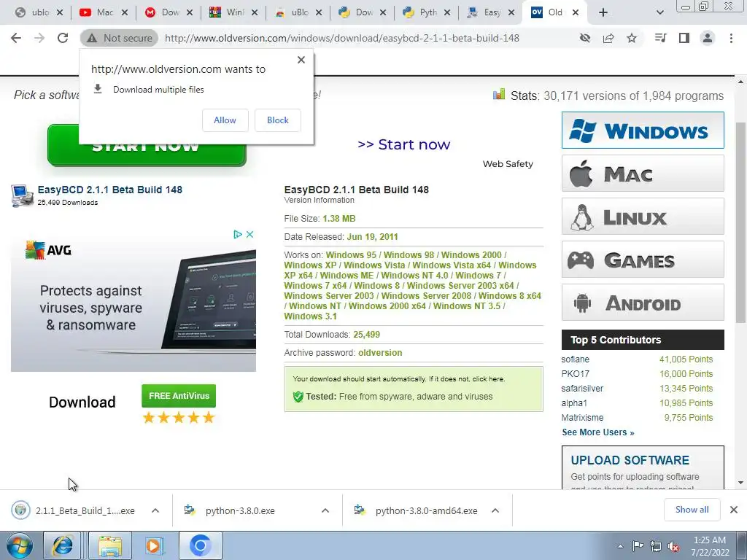The image size is (747, 560).
Task: Select the Mac platform button
Action: (643, 174)
